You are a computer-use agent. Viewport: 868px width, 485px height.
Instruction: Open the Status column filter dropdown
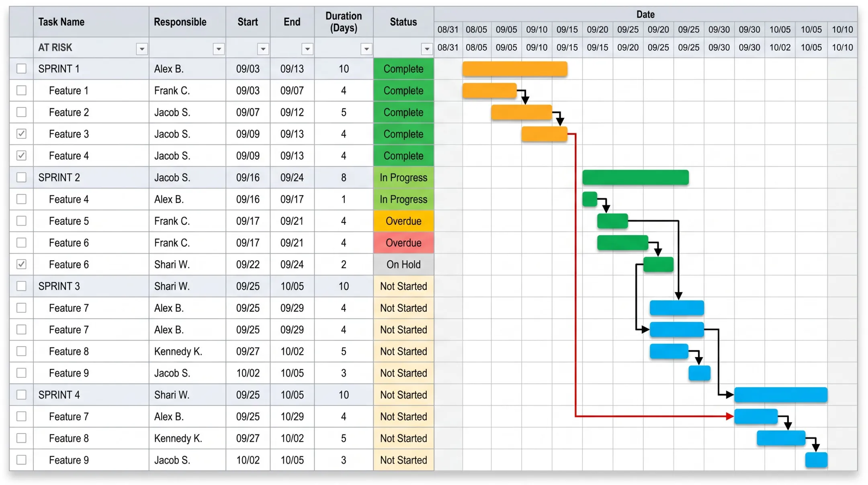click(427, 49)
